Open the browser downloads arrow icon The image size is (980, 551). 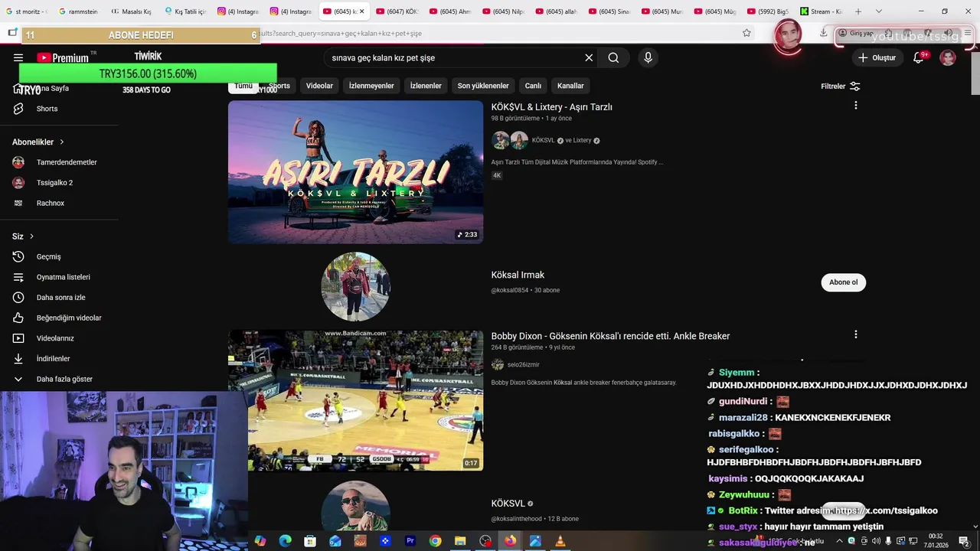[x=823, y=33]
